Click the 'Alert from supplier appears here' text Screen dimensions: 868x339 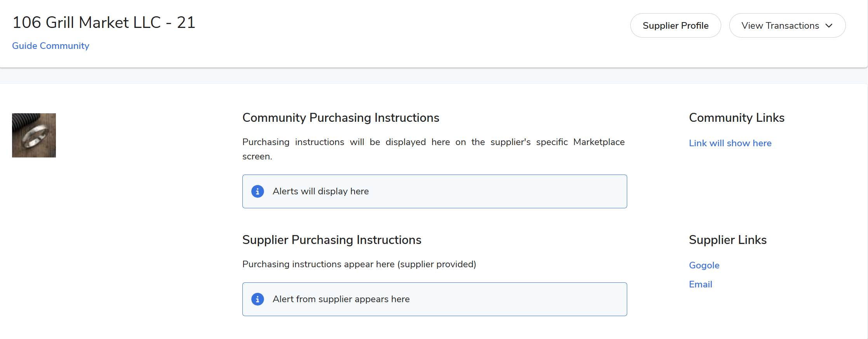coord(341,299)
